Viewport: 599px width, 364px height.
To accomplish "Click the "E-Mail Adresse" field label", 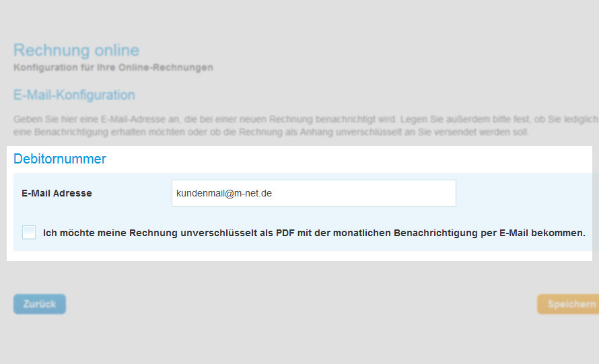I will (x=57, y=193).
